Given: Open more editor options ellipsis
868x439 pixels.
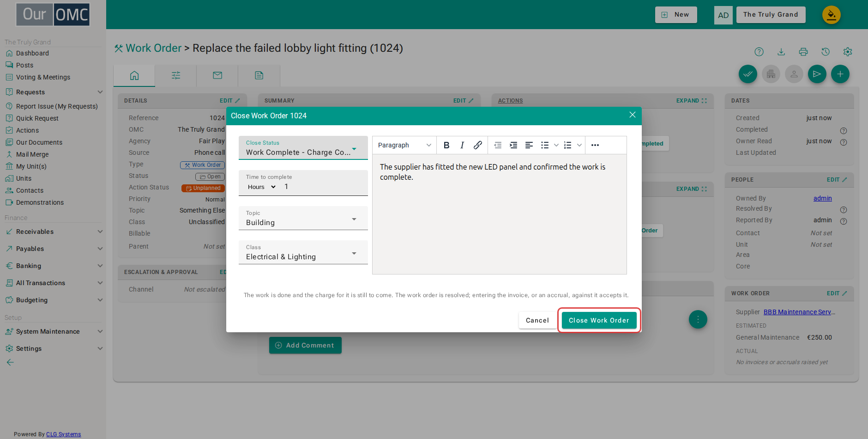Looking at the screenshot, I should coord(595,145).
